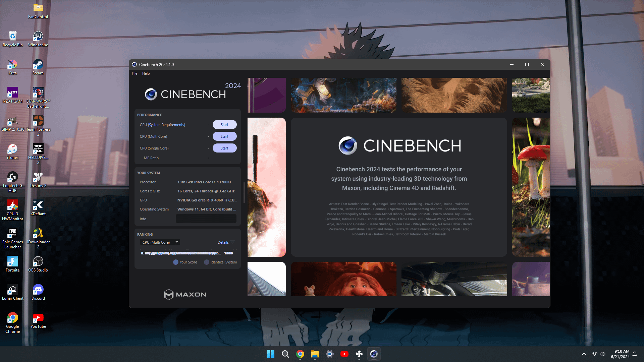Click the HELLDIVERS 2 desktop icon
Image resolution: width=644 pixels, height=362 pixels.
(38, 154)
